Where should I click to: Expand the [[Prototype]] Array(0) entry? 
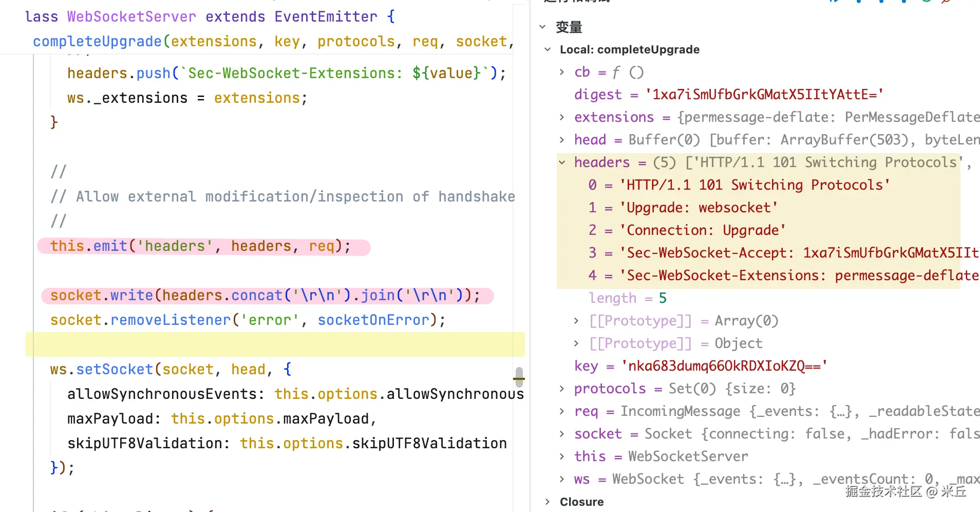coord(576,321)
